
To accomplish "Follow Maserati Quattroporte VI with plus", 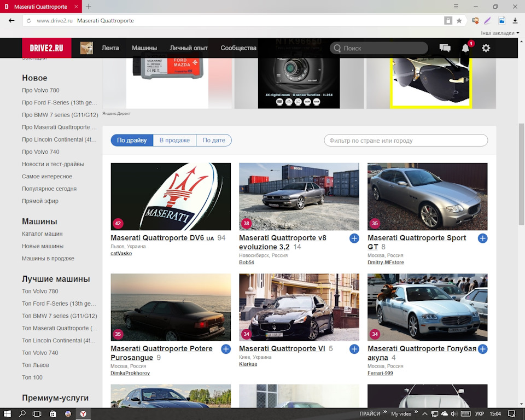I will click(x=354, y=349).
